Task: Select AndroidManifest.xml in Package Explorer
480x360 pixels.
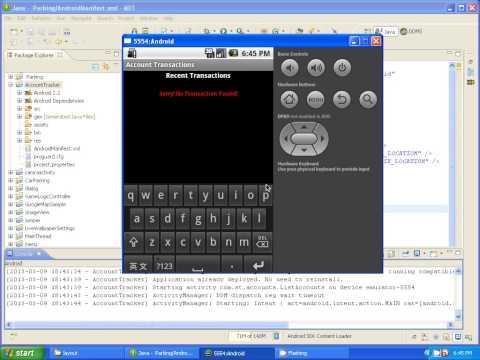Action: pyautogui.click(x=57, y=148)
